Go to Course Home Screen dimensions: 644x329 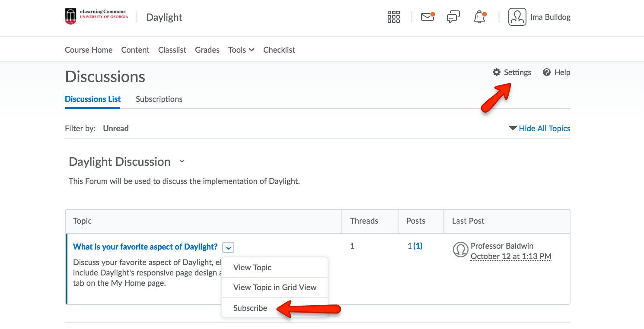click(89, 50)
